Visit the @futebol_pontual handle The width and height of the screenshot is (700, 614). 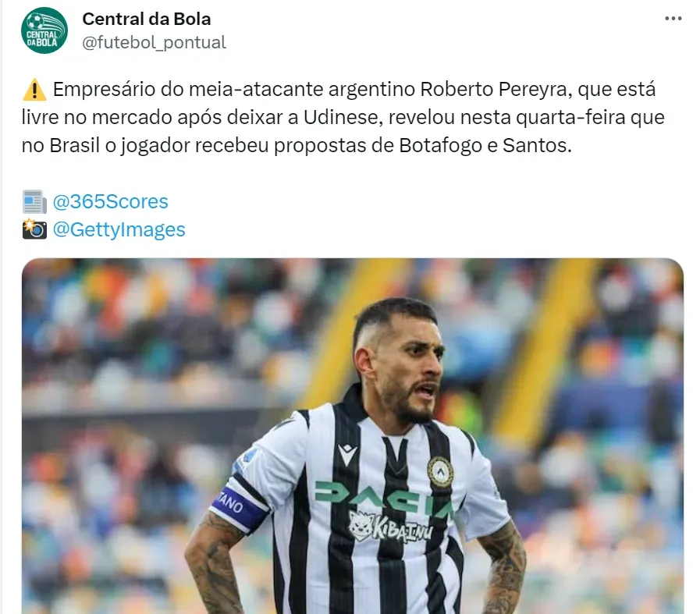[154, 42]
